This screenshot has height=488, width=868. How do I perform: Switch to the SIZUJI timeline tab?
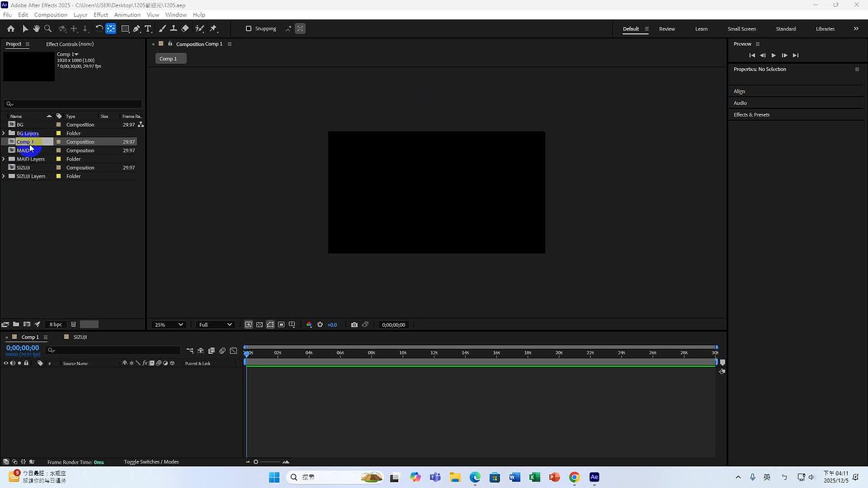pos(80,337)
